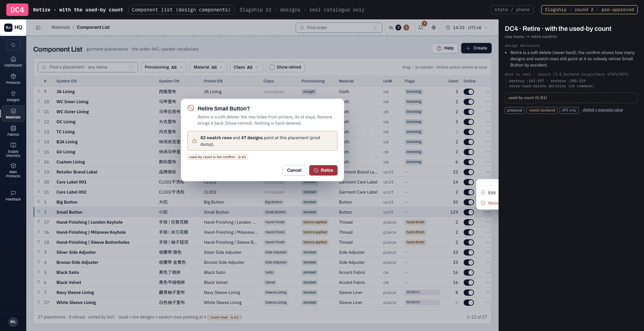Toggle Online switch for Small Button
Viewport: 644px width, 331px height.
[x=469, y=212]
